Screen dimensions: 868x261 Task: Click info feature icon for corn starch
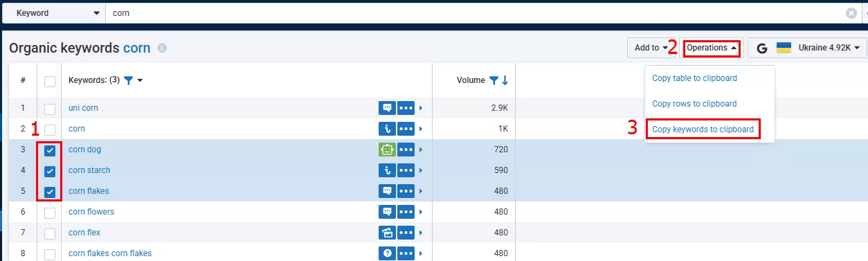387,170
